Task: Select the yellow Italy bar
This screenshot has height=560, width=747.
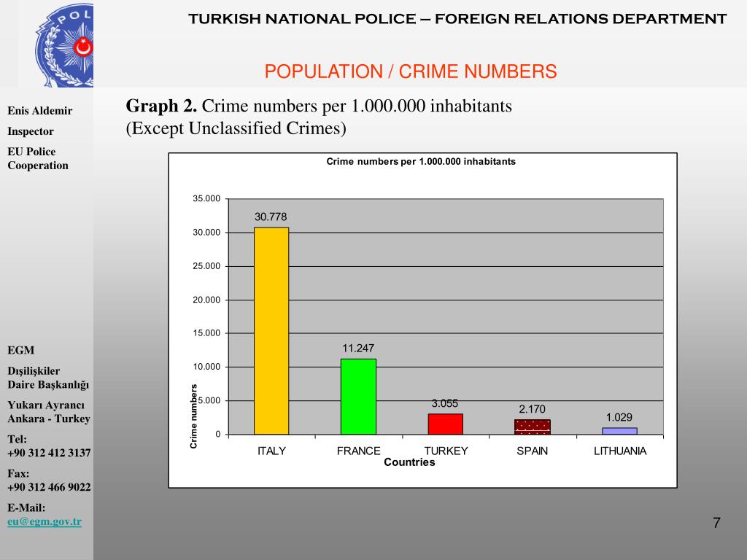Action: (271, 331)
